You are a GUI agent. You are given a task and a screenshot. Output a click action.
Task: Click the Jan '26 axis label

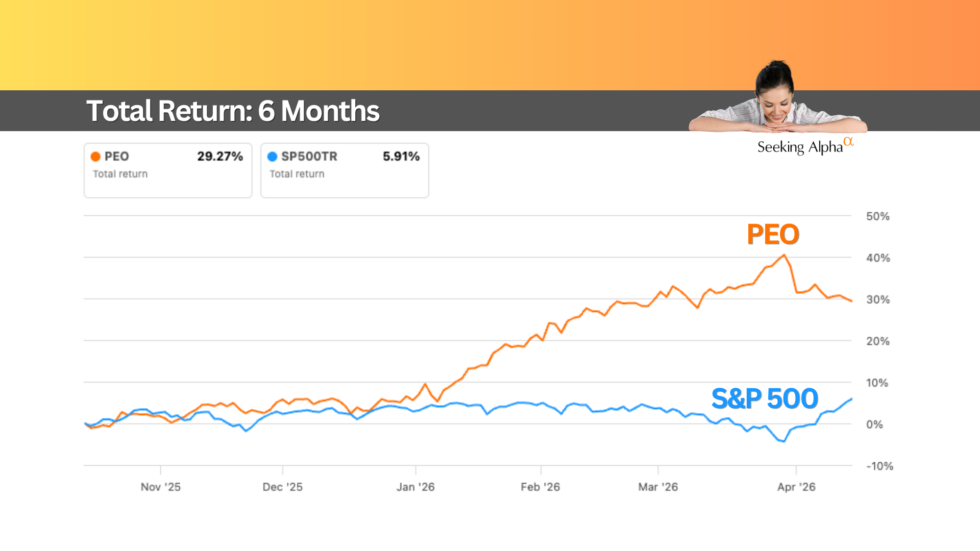pyautogui.click(x=415, y=487)
